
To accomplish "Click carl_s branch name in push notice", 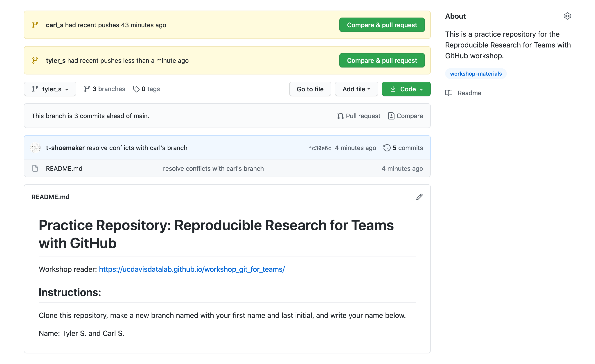I will [x=55, y=25].
